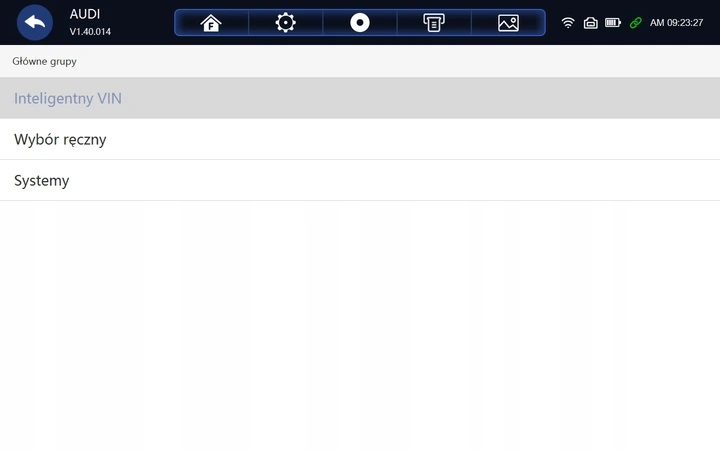
Task: Open the Home screen icon
Action: click(211, 22)
